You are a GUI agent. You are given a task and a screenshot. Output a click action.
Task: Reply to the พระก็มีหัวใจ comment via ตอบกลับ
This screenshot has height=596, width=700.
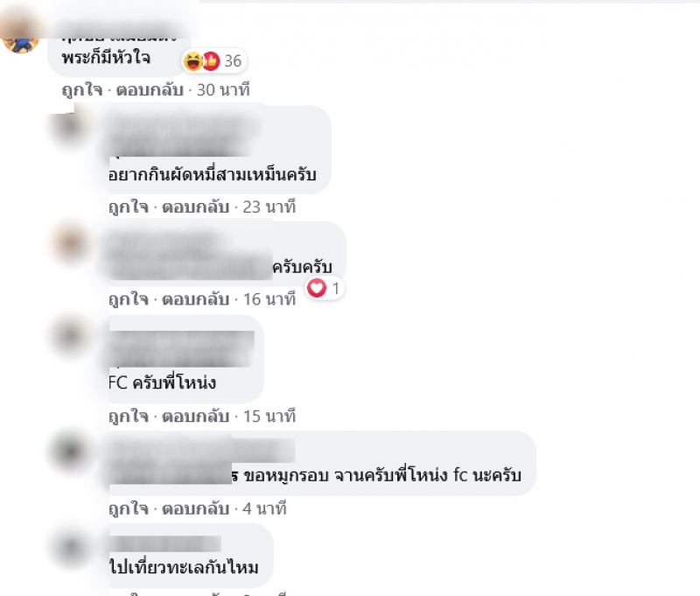pyautogui.click(x=150, y=90)
